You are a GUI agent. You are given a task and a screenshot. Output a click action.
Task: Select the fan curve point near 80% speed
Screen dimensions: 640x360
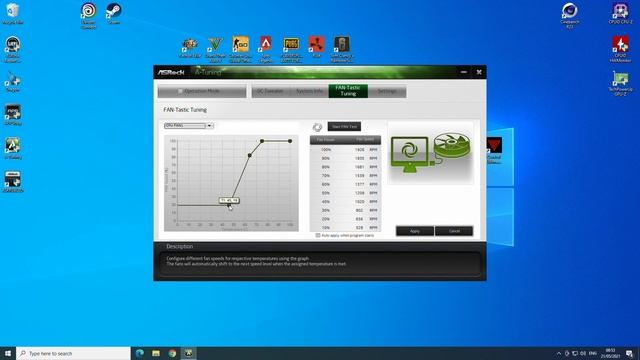tap(250, 156)
